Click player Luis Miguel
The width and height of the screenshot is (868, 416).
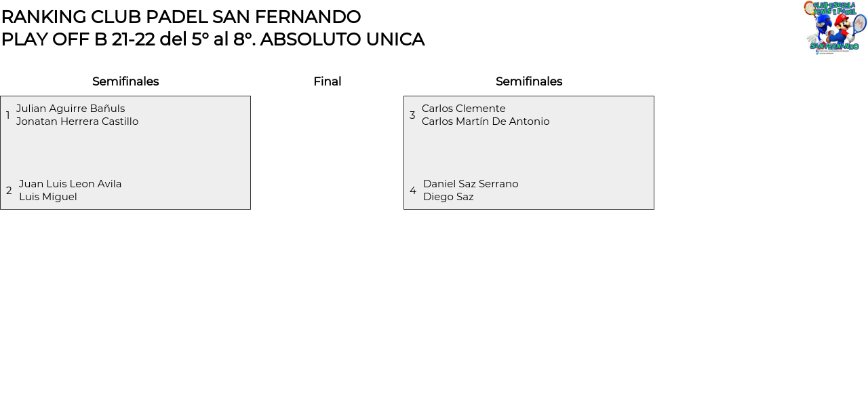tap(48, 197)
